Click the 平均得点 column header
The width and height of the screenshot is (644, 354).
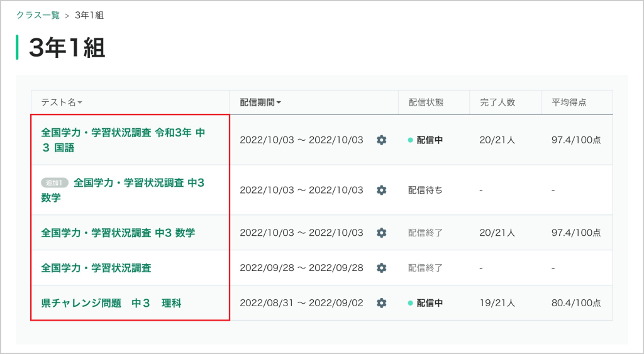(x=569, y=102)
